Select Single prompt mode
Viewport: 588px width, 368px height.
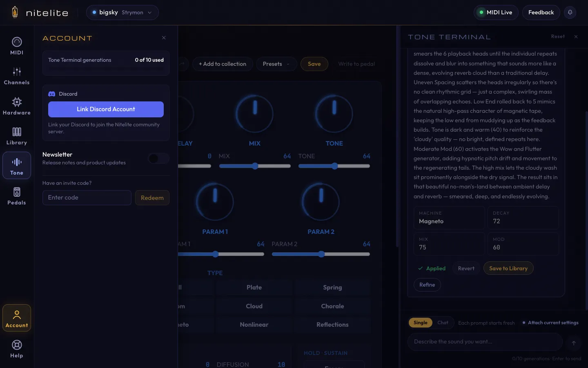[x=420, y=323]
